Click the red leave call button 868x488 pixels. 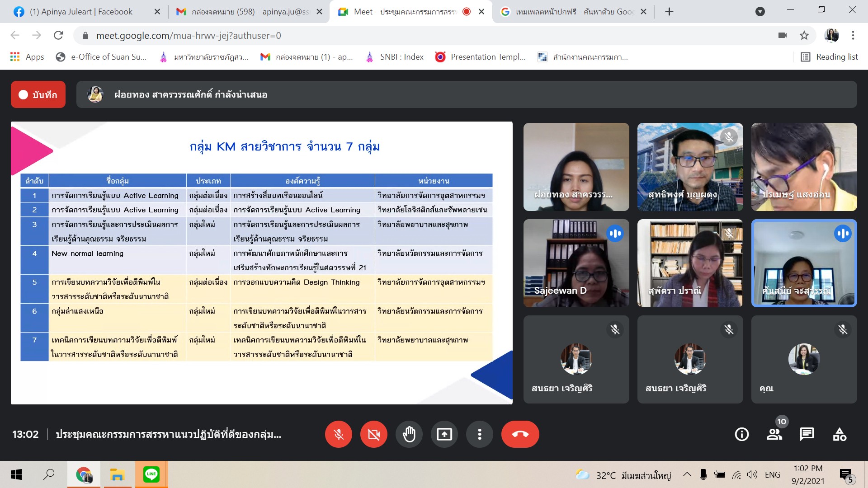point(520,434)
